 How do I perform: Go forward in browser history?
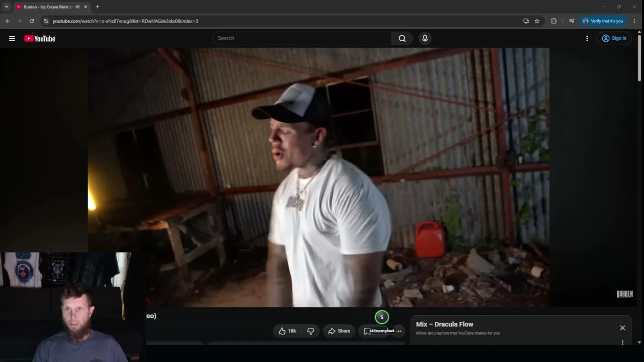(20, 21)
